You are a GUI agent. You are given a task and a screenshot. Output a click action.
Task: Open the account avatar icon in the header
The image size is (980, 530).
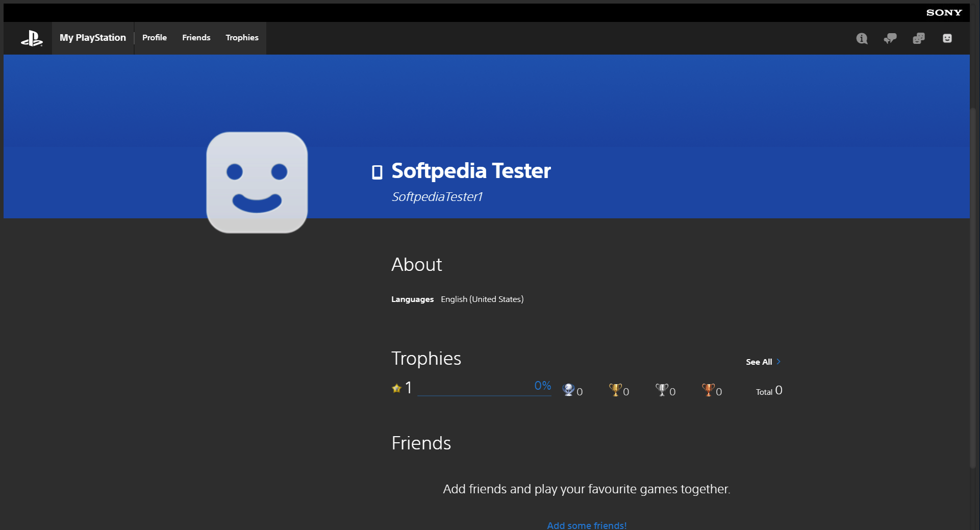point(947,38)
